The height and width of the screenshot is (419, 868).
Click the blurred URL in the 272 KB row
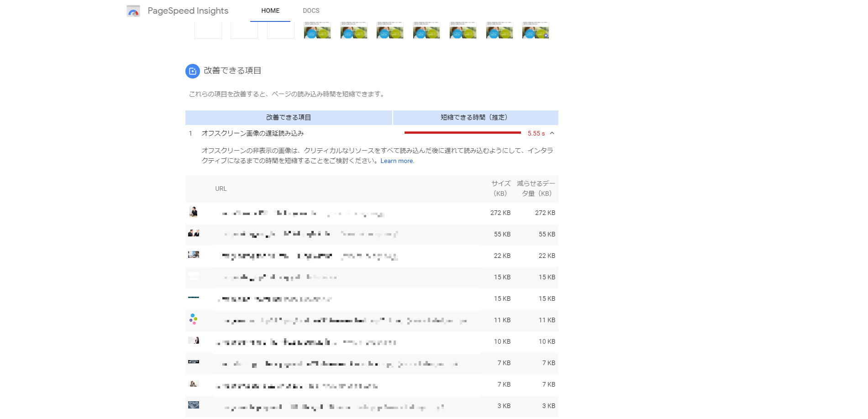pos(303,213)
